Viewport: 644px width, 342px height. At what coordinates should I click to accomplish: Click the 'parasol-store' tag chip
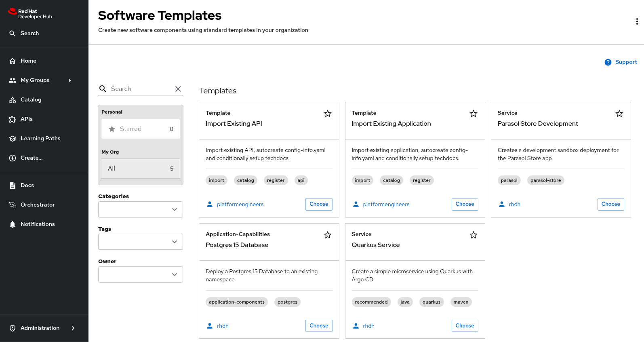(545, 180)
